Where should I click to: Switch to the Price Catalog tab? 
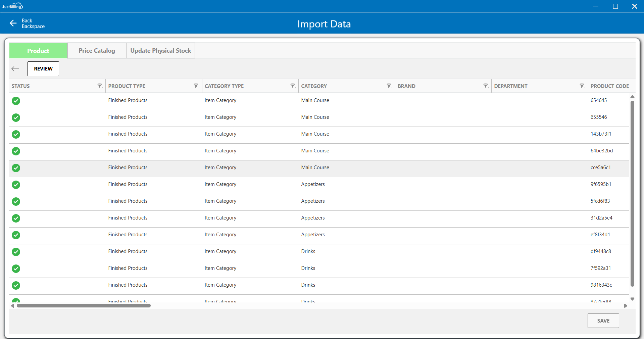97,51
